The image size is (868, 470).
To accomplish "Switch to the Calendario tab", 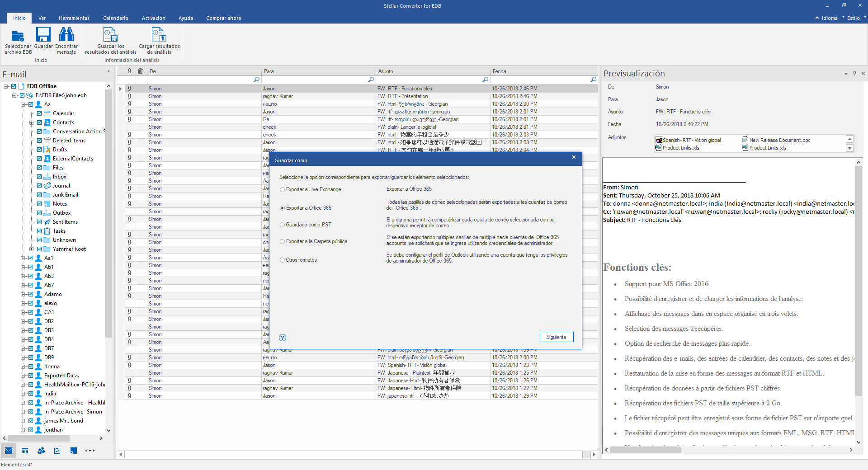I will (116, 18).
